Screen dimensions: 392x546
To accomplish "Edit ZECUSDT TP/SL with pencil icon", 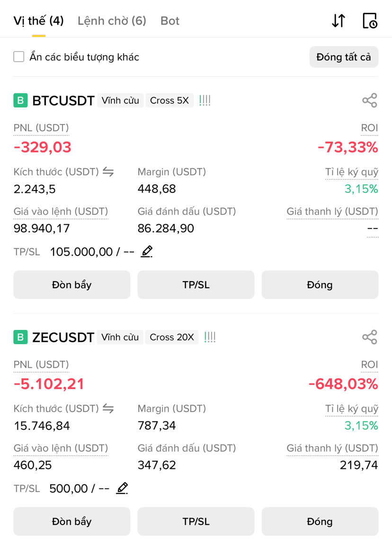I will pos(122,488).
